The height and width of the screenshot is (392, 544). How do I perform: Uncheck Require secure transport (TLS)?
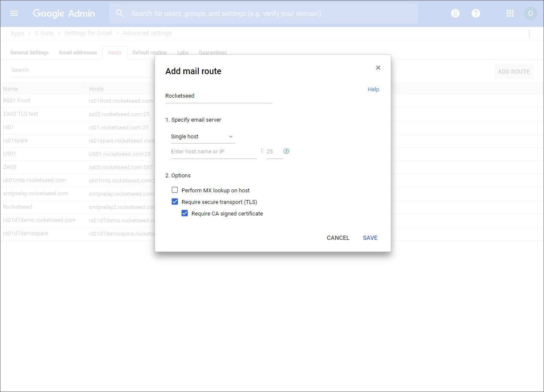[175, 201]
